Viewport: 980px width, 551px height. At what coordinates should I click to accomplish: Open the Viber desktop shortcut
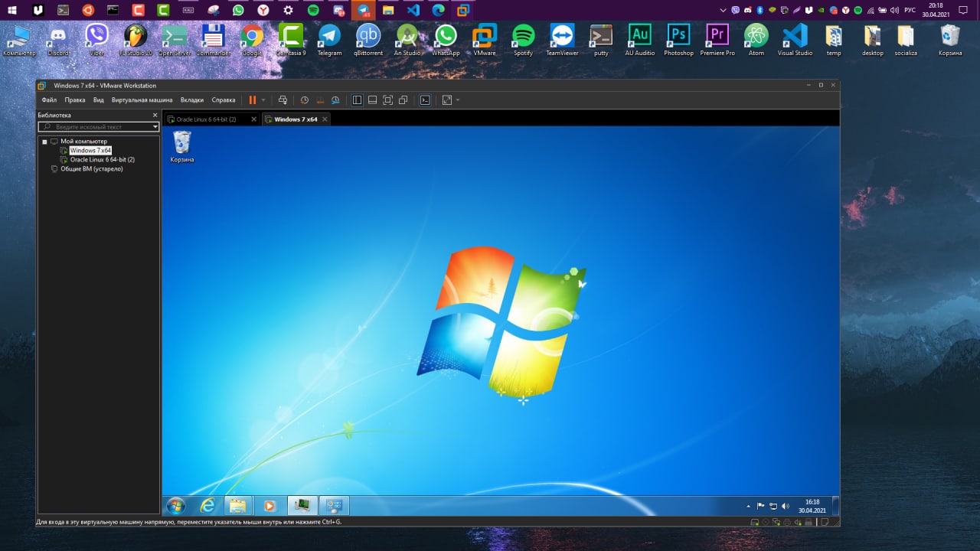click(x=96, y=40)
